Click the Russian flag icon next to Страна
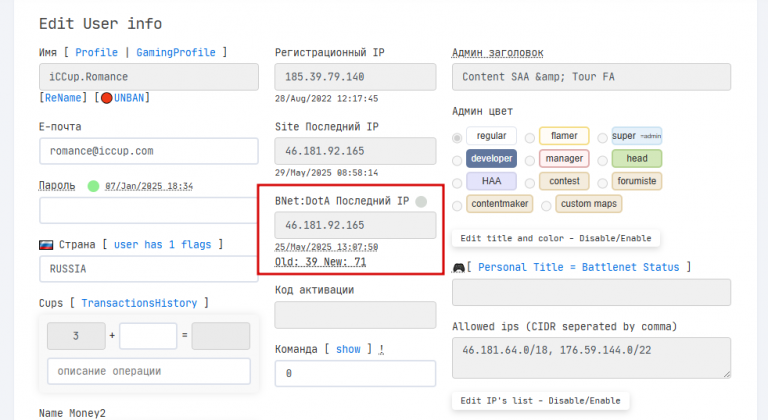 [46, 245]
